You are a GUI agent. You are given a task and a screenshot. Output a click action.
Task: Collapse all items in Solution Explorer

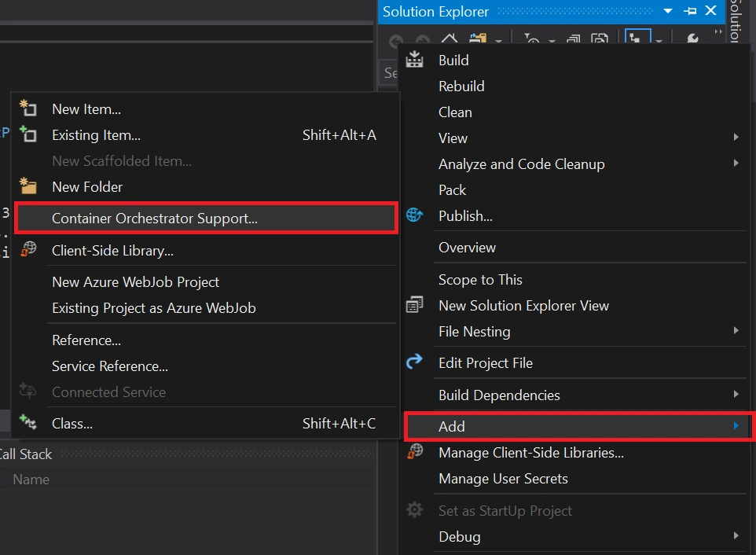(x=573, y=39)
